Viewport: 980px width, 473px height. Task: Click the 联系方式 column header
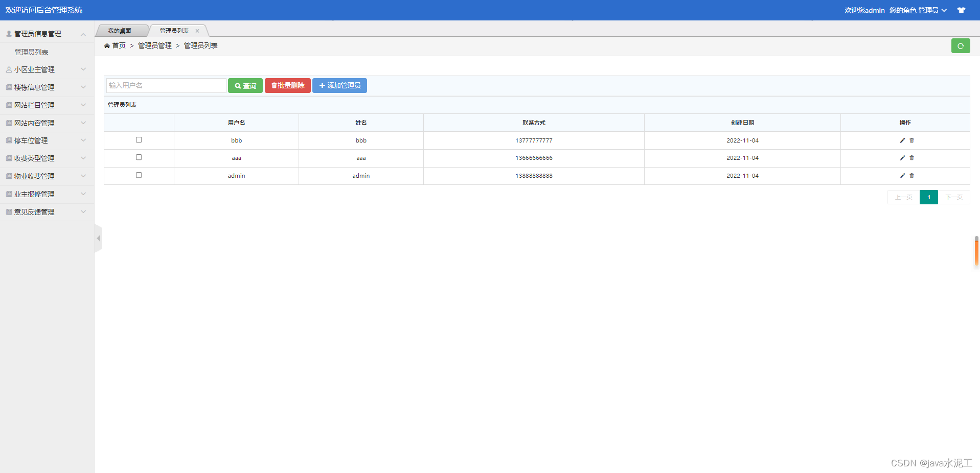pos(534,123)
